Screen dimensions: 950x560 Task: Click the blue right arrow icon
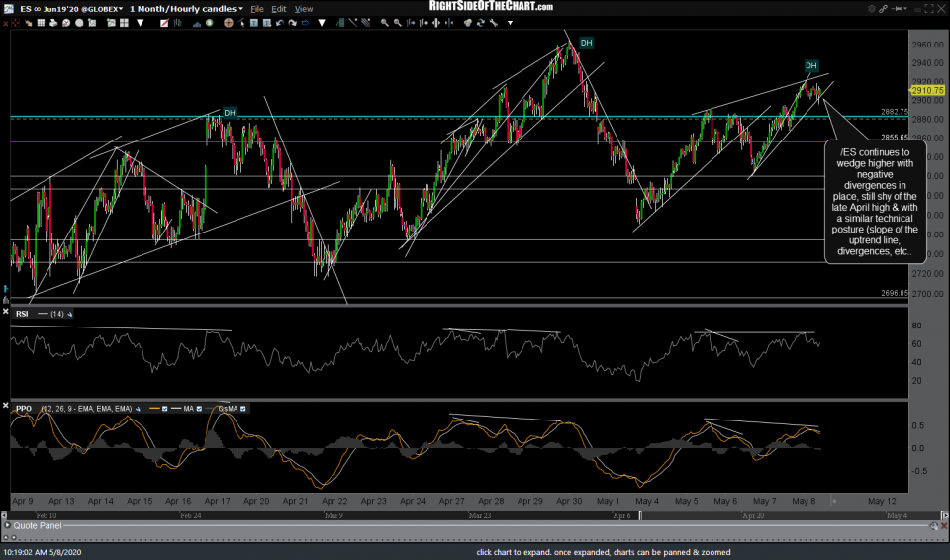point(305,23)
